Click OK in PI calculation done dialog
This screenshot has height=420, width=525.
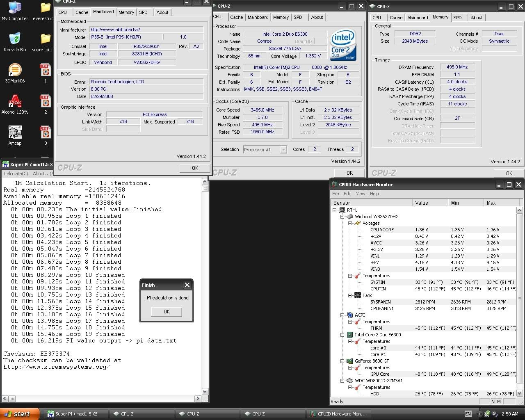(x=167, y=312)
